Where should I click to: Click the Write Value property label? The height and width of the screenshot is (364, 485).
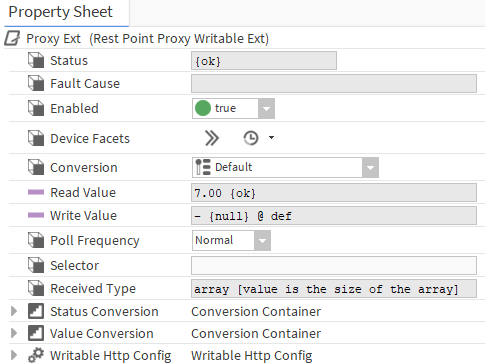[84, 215]
